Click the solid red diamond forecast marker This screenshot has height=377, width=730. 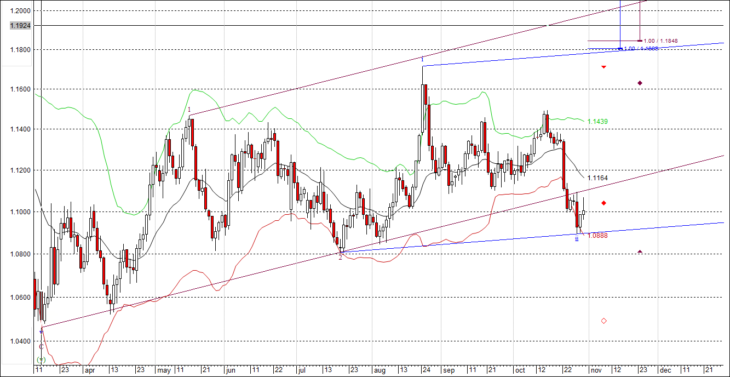click(604, 203)
